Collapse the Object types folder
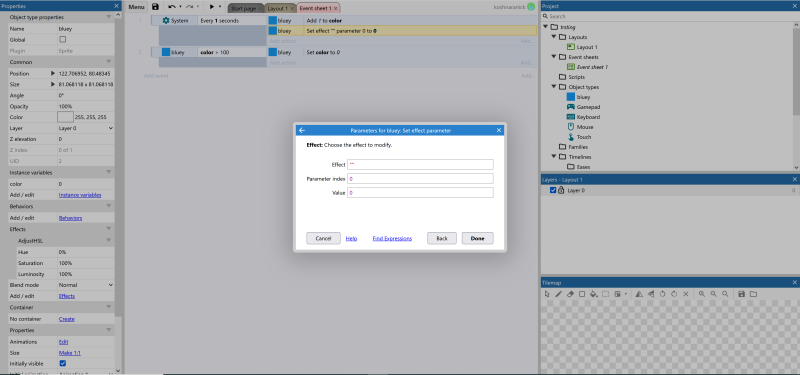This screenshot has width=800, height=375. [x=554, y=87]
